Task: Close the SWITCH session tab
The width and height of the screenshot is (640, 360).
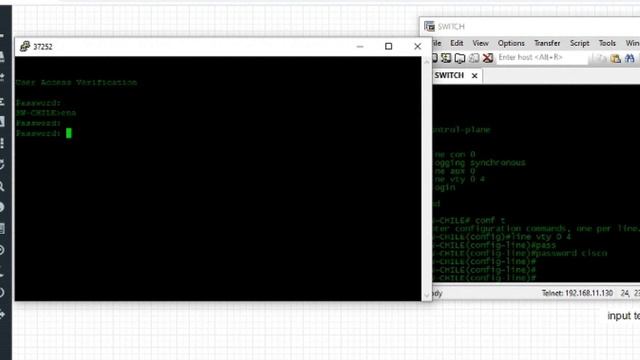Action: click(474, 76)
